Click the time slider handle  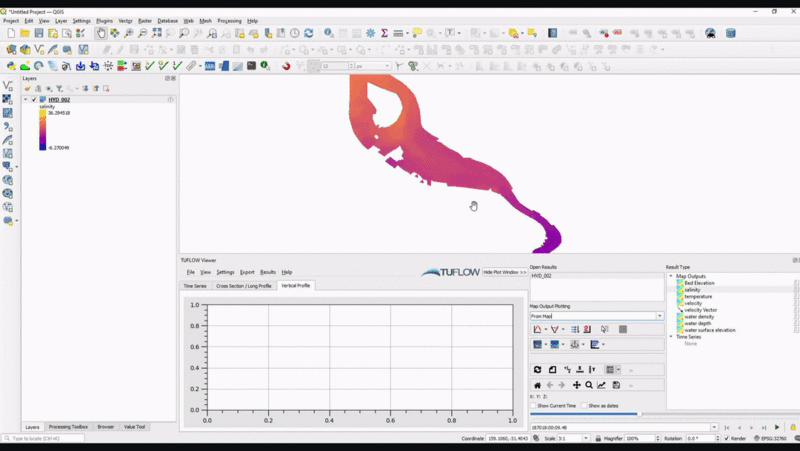coord(639,414)
